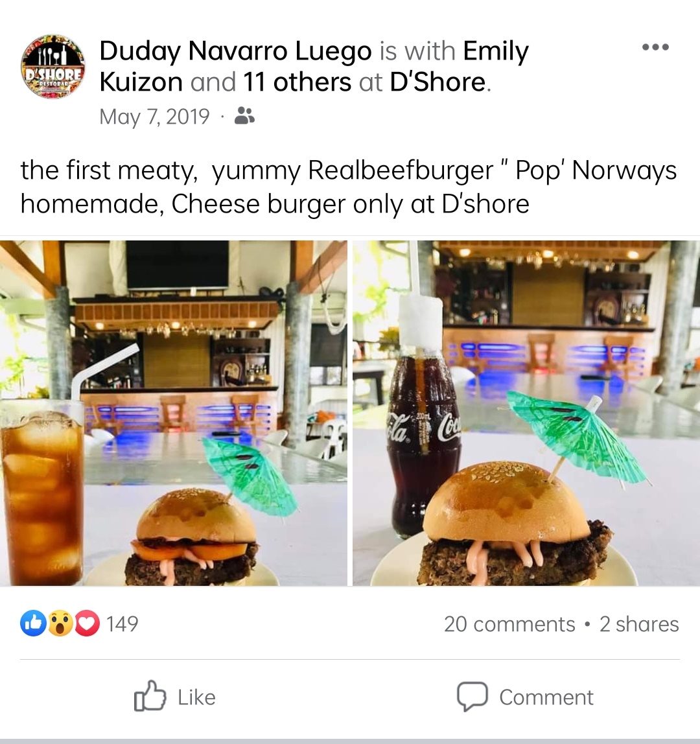Open the May 7, 2019 post timestamp

pos(154,117)
